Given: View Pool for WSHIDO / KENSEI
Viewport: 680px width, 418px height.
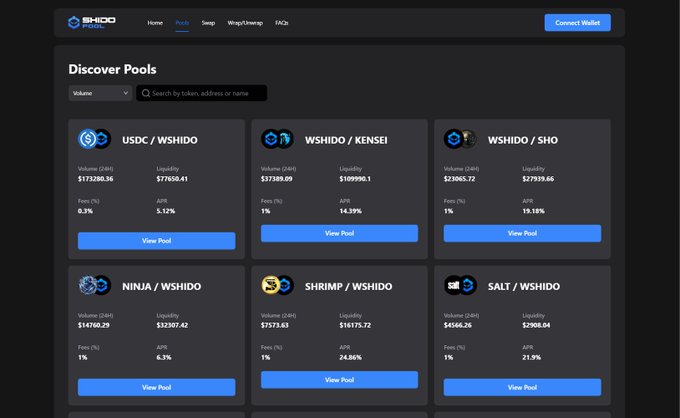Looking at the screenshot, I should pos(340,233).
